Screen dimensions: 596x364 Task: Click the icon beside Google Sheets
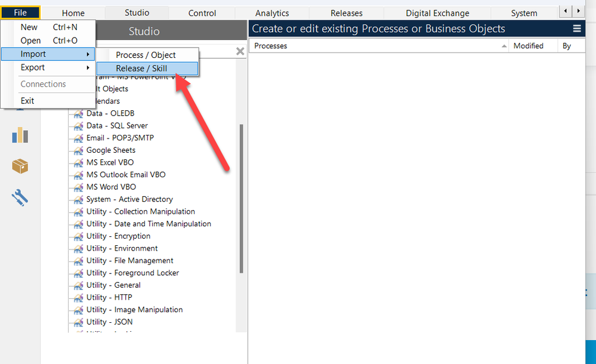click(x=78, y=150)
